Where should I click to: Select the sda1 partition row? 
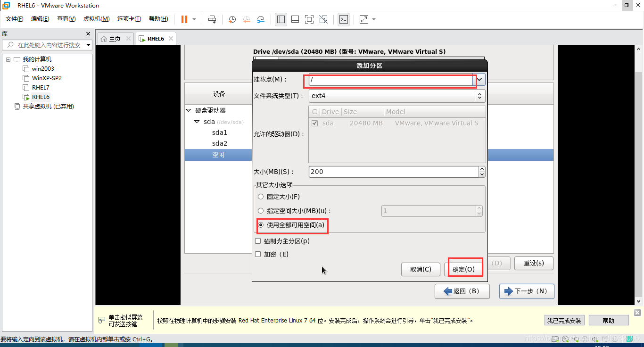[x=220, y=132]
